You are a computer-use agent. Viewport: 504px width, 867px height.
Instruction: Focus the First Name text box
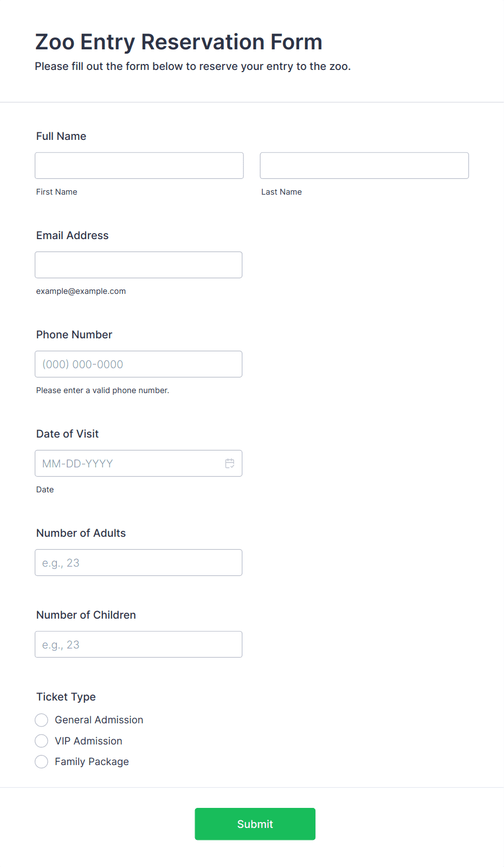[139, 165]
